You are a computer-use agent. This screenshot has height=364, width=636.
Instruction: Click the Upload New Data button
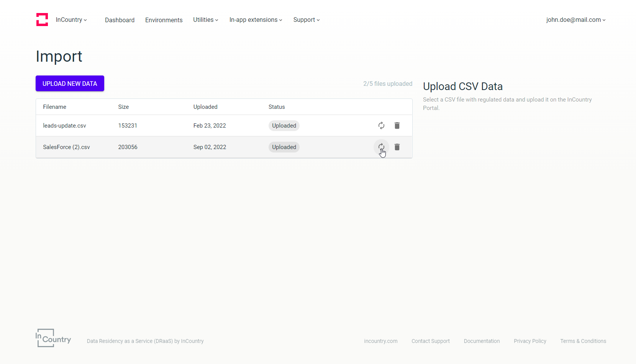pos(70,84)
